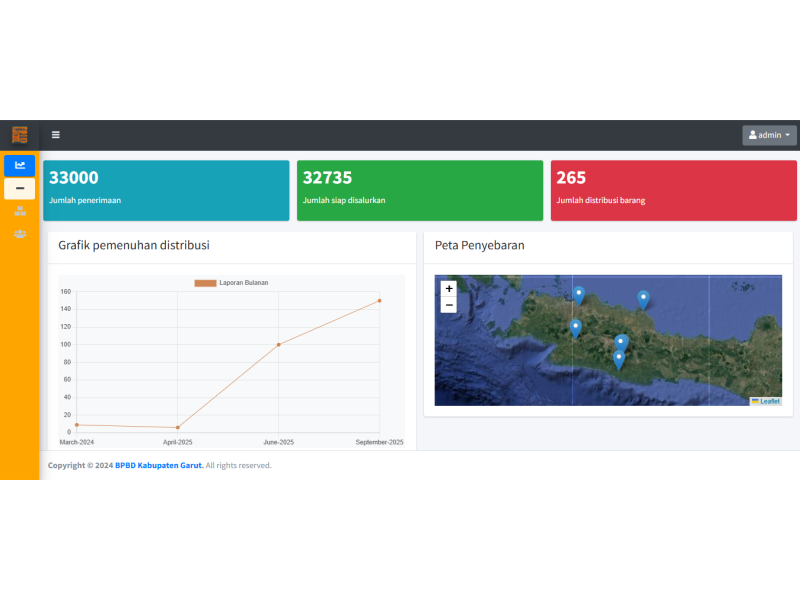Zoom out on the map
800x600 pixels.
point(449,305)
